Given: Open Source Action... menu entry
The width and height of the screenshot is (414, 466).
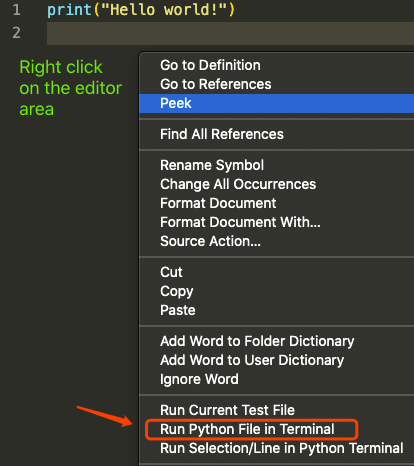Looking at the screenshot, I should [x=277, y=241].
